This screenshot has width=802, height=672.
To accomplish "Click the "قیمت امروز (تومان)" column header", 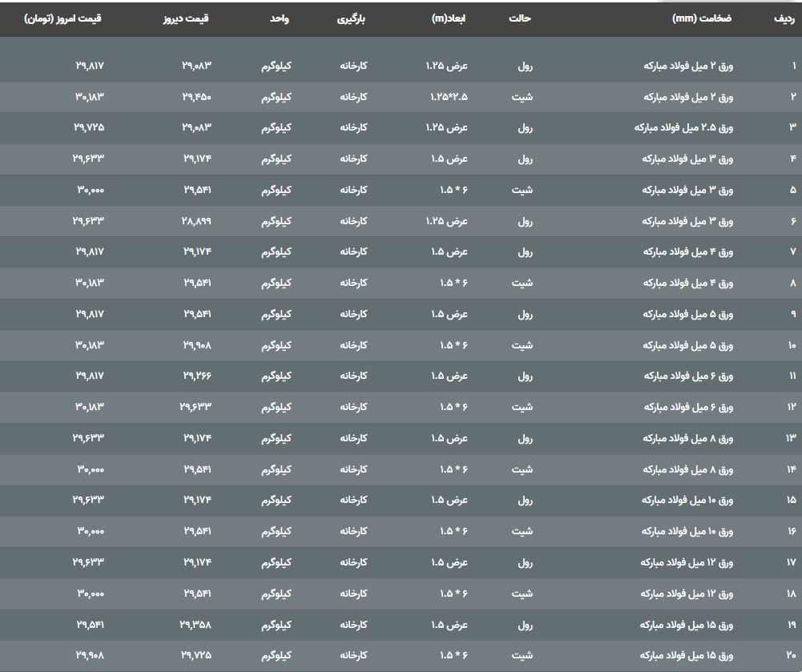I will coord(63,18).
